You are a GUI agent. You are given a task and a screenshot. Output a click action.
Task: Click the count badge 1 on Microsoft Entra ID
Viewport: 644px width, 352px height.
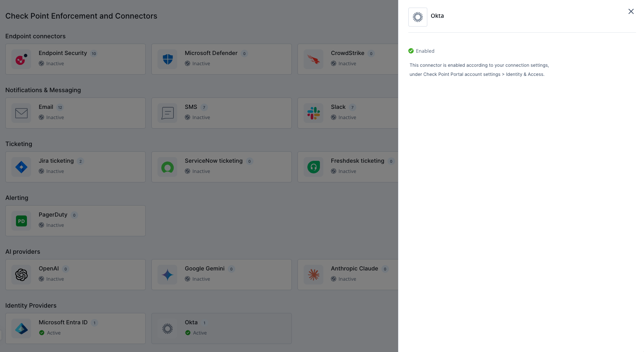94,323
